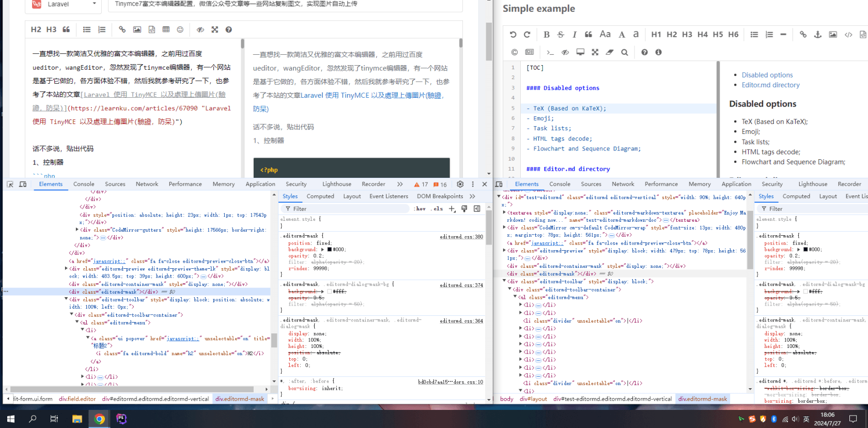Open Chrome from Windows taskbar
Viewport: 868px width, 428px height.
[100, 419]
